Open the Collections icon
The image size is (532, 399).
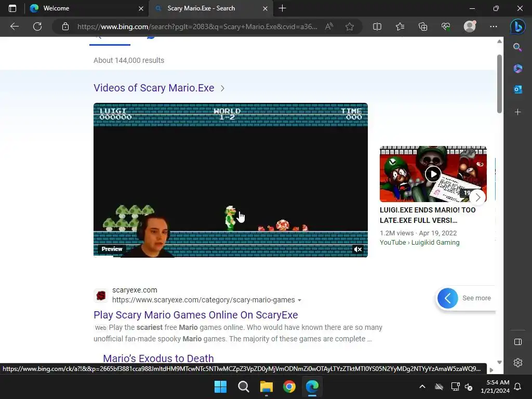(423, 26)
